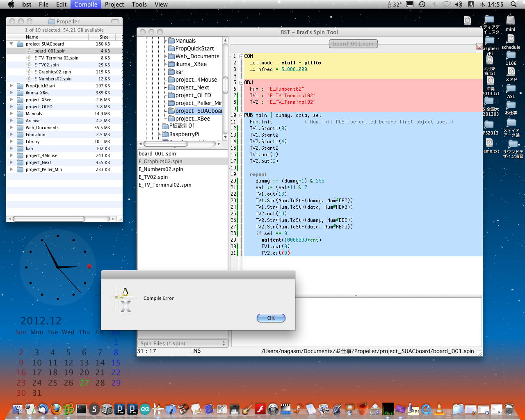Image resolution: width=525 pixels, height=420 pixels.
Task: Click OK in the Compile Error dialog
Action: [271, 318]
